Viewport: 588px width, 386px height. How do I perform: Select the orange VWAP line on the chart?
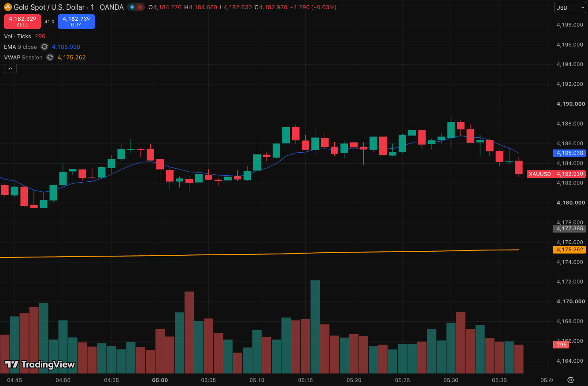click(x=260, y=254)
